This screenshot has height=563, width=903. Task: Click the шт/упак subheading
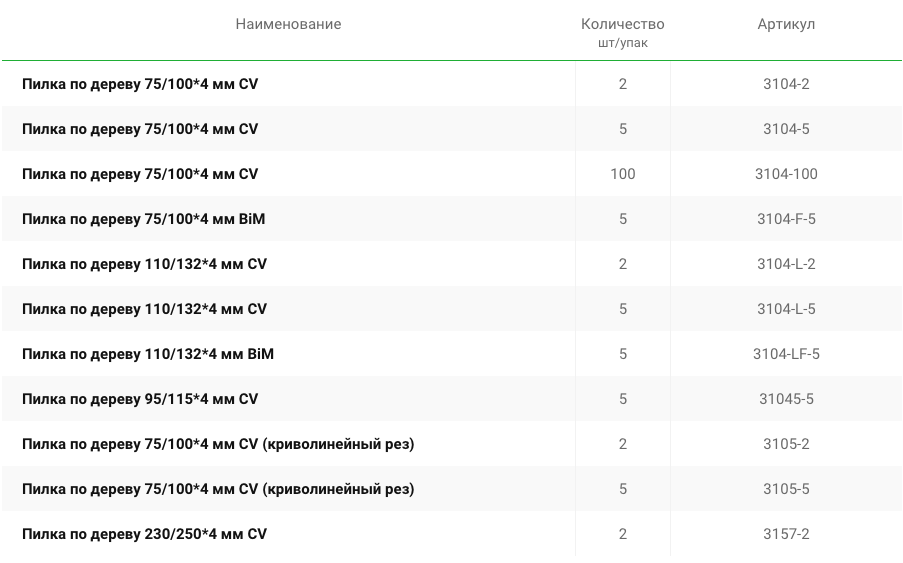[x=623, y=43]
